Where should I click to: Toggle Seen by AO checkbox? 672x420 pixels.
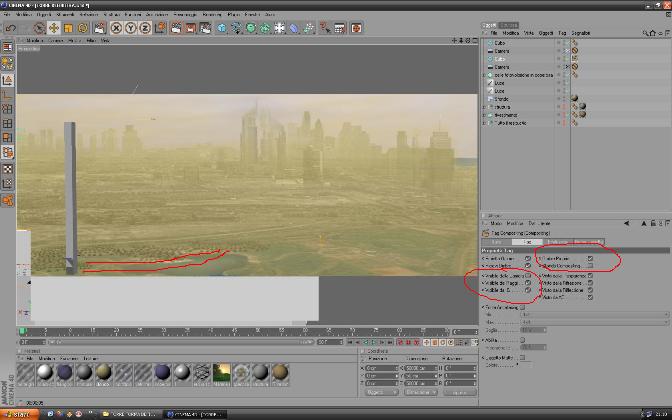click(x=591, y=297)
